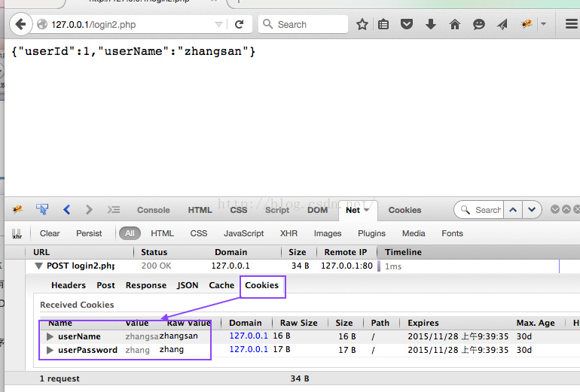The height and width of the screenshot is (392, 580).
Task: Open Firebug toolbar button dropdown arrow
Action: [543, 24]
